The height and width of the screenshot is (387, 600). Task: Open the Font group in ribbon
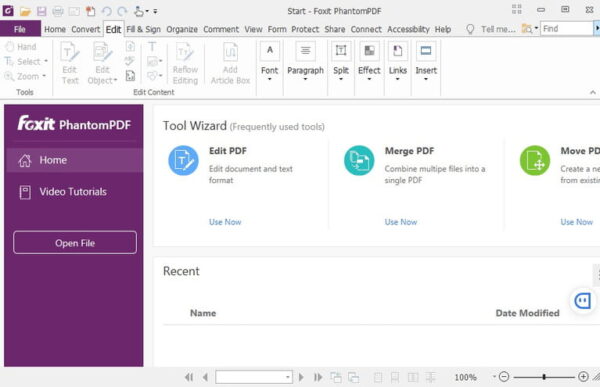pos(269,62)
